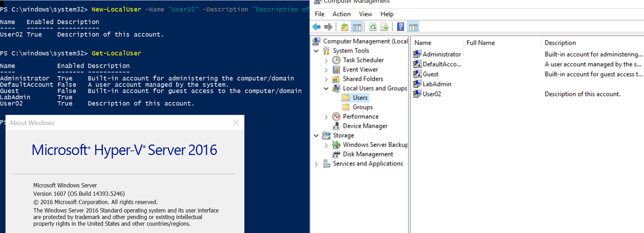Sort list by Name column header
Screen dimensions: 644x233
tap(437, 42)
